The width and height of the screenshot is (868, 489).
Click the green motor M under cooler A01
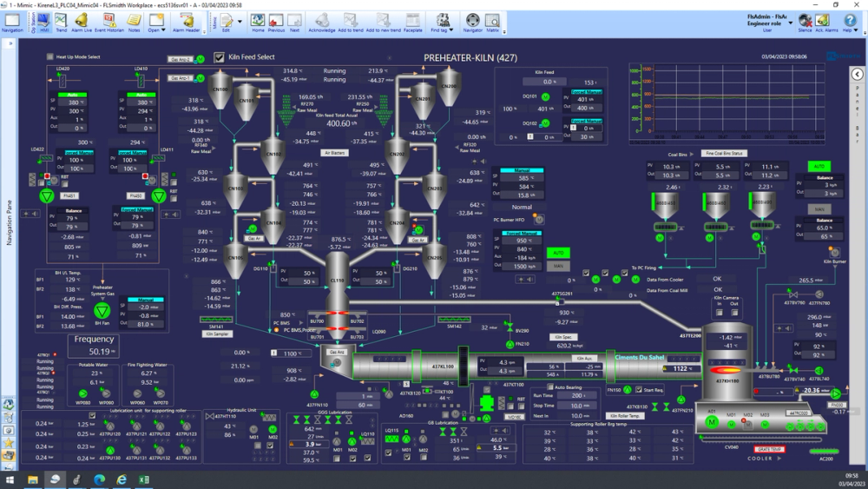[712, 422]
